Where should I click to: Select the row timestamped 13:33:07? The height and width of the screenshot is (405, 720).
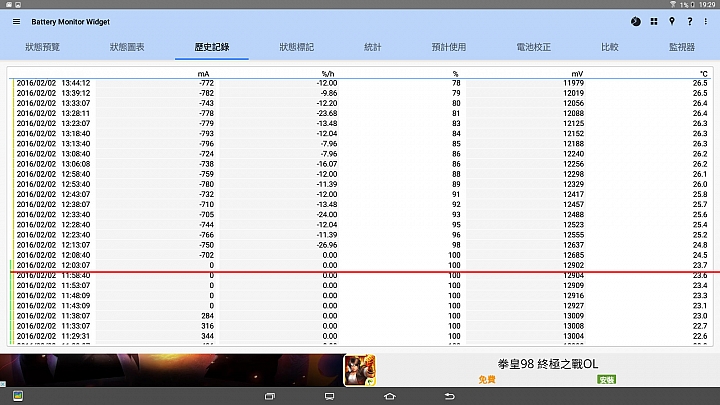(360, 103)
